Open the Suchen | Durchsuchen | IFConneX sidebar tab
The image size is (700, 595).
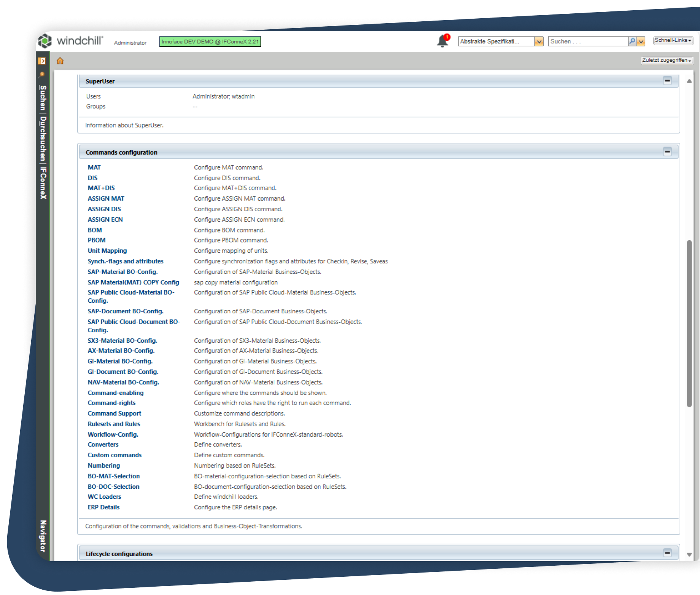43,142
